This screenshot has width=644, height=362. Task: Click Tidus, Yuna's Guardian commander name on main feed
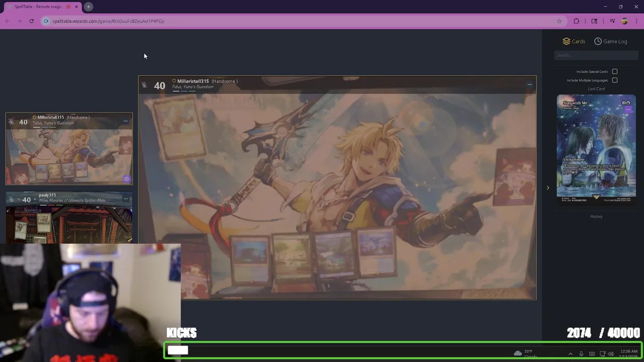193,87
